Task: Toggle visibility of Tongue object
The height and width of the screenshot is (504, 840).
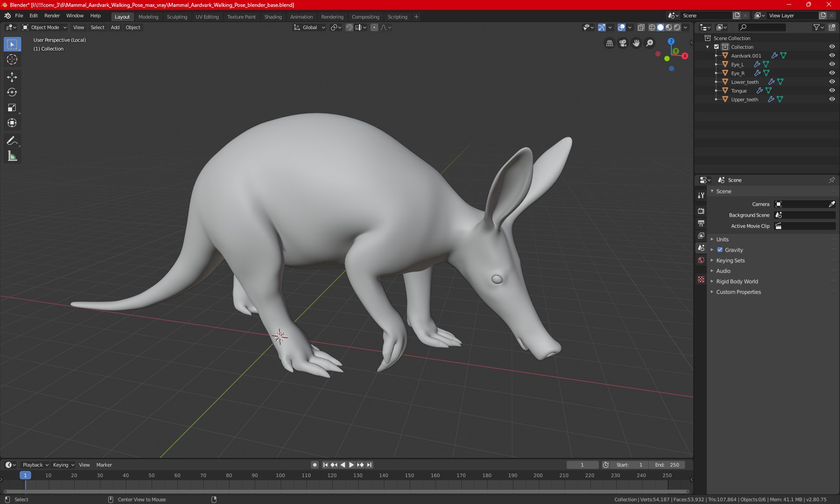Action: click(x=832, y=91)
